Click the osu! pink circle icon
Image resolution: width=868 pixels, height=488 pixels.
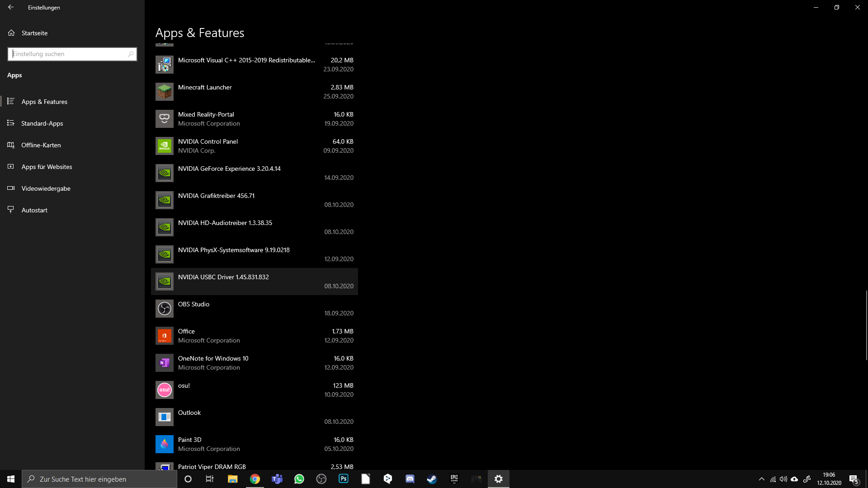[x=164, y=390]
